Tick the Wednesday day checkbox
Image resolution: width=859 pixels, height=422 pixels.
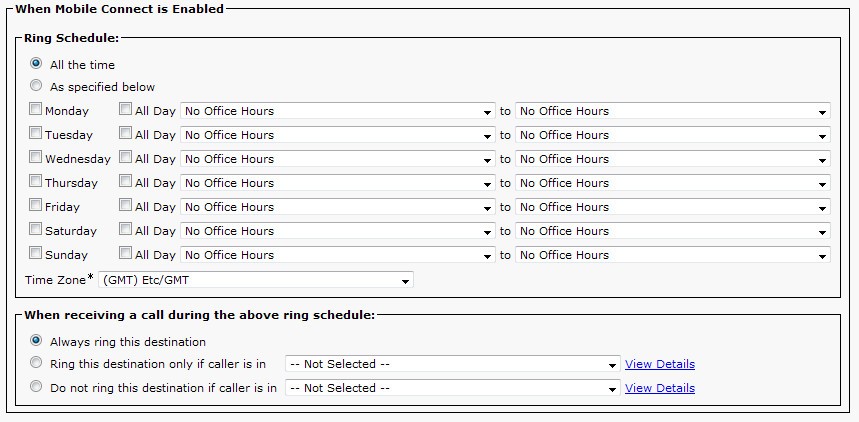[36, 157]
